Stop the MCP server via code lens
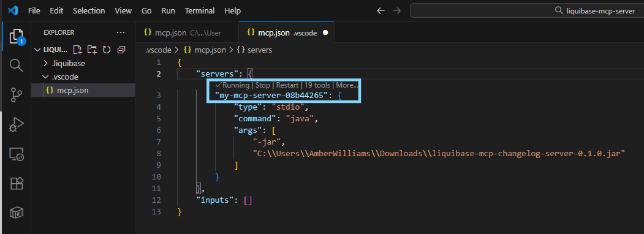 [262, 85]
